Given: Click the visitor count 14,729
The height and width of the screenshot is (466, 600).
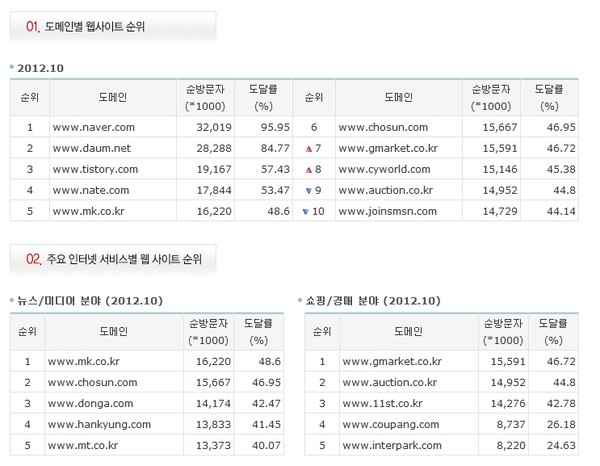Looking at the screenshot, I should pos(500,211).
